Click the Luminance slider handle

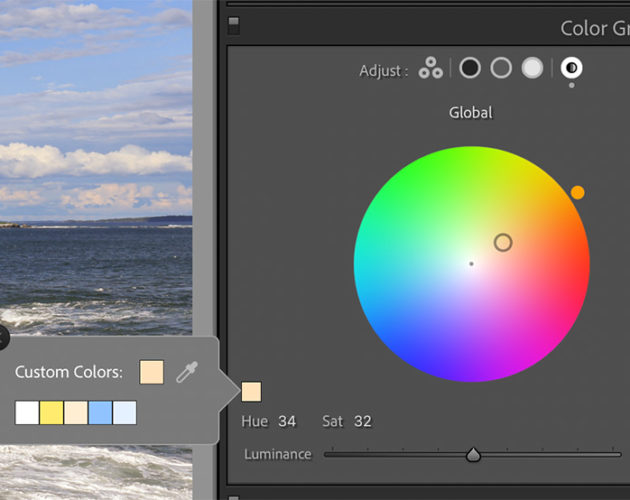point(473,455)
